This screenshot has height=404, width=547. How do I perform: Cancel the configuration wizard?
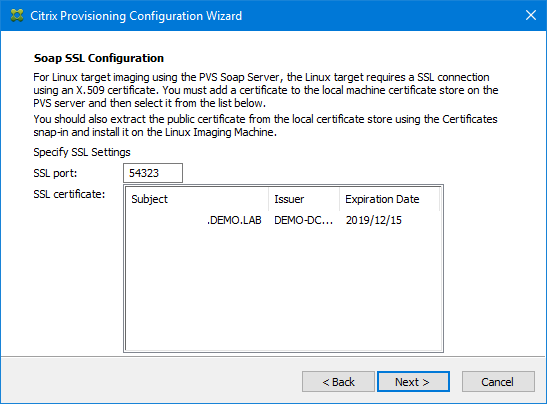(498, 382)
